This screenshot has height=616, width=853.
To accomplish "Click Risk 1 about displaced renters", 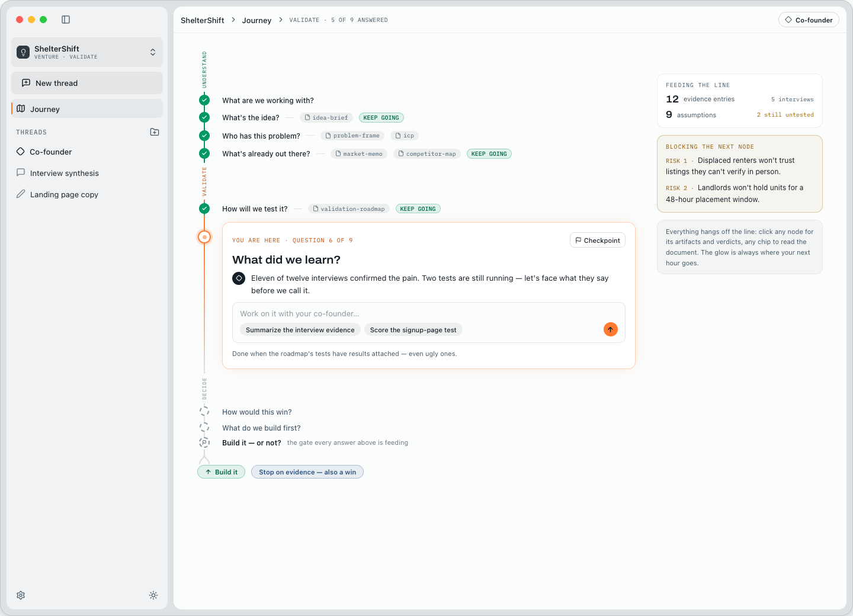I will [x=739, y=166].
